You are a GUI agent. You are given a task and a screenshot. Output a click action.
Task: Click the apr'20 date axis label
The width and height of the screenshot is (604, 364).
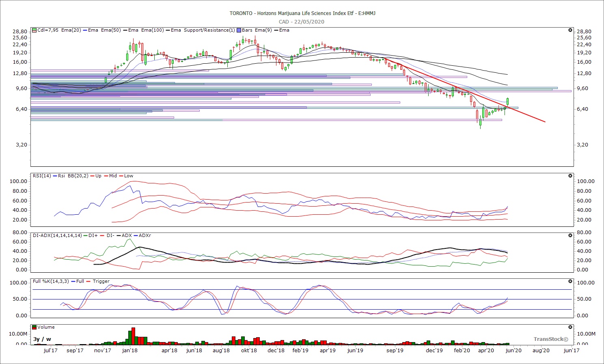coord(486,351)
